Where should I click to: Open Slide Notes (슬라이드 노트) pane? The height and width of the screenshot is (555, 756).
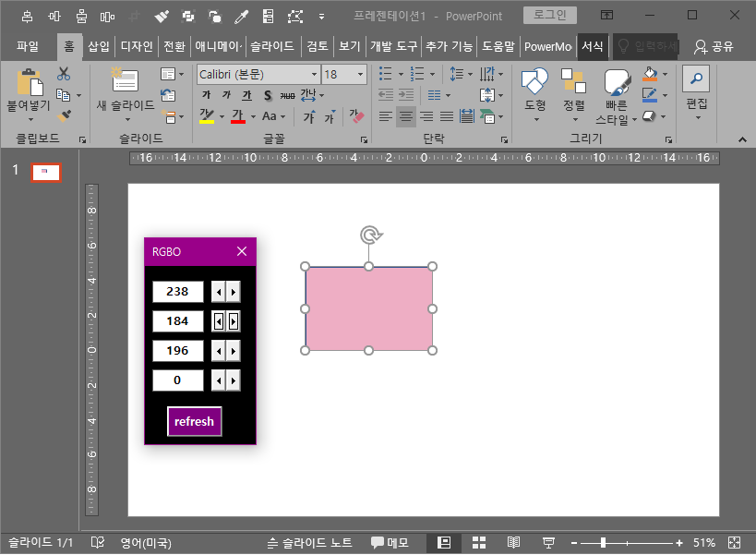click(x=309, y=542)
